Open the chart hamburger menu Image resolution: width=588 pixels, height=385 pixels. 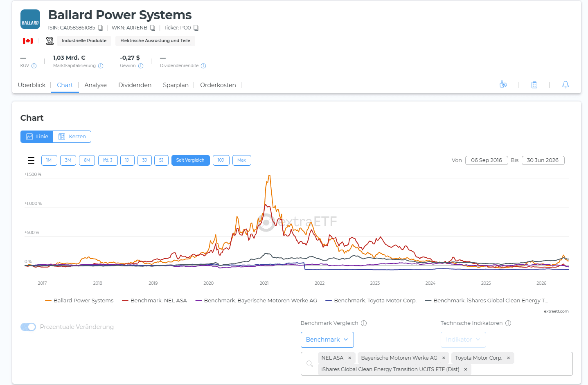(31, 160)
